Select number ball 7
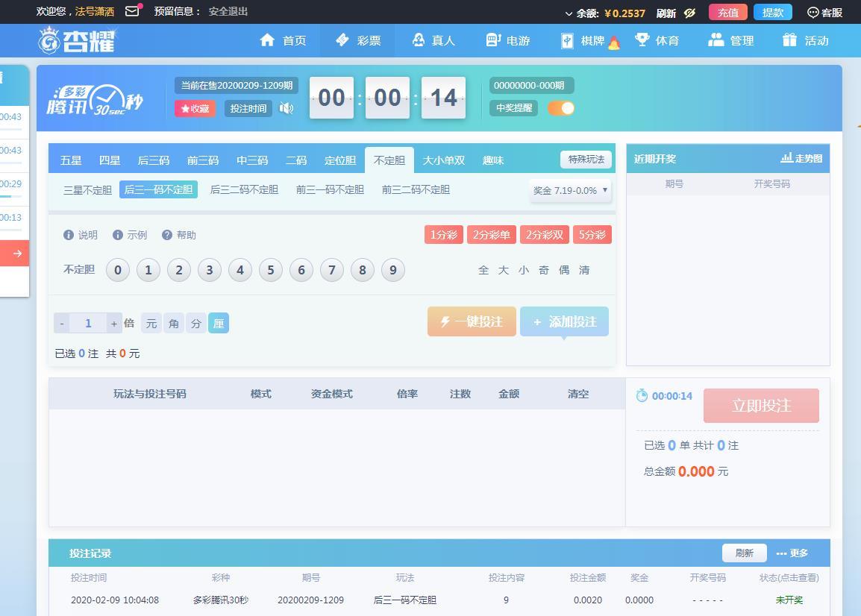The height and width of the screenshot is (616, 861). 332,270
